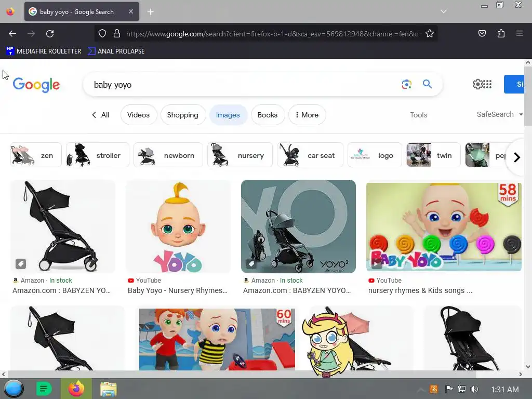Click the vertical page scrollbar
The width and height of the screenshot is (532, 399).
528,96
